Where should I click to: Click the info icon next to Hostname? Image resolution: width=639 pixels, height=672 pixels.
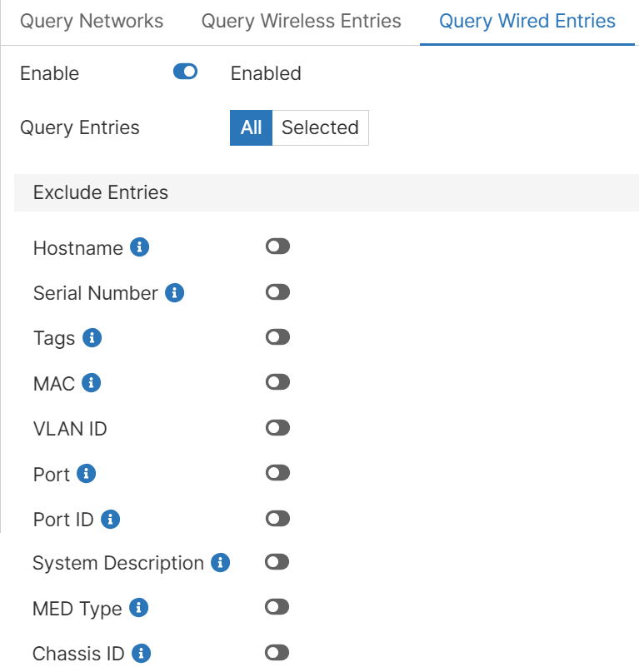click(140, 247)
